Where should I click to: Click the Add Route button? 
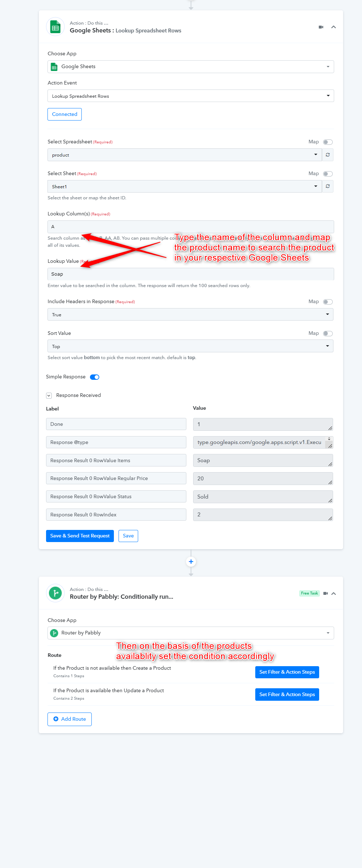pos(70,719)
